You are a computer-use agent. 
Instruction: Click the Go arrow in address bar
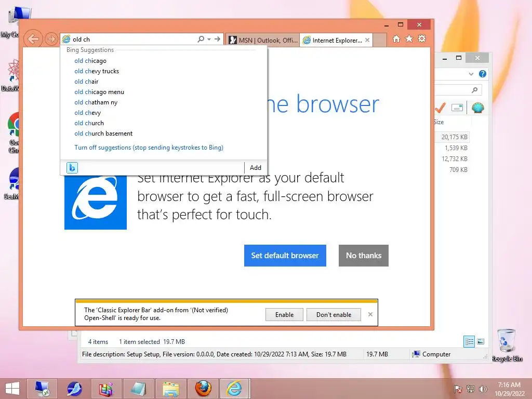click(x=218, y=39)
